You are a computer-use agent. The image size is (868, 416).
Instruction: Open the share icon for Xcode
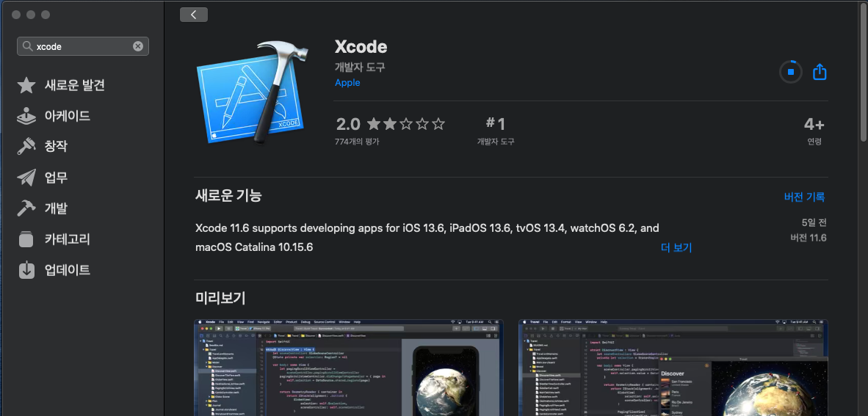(820, 72)
